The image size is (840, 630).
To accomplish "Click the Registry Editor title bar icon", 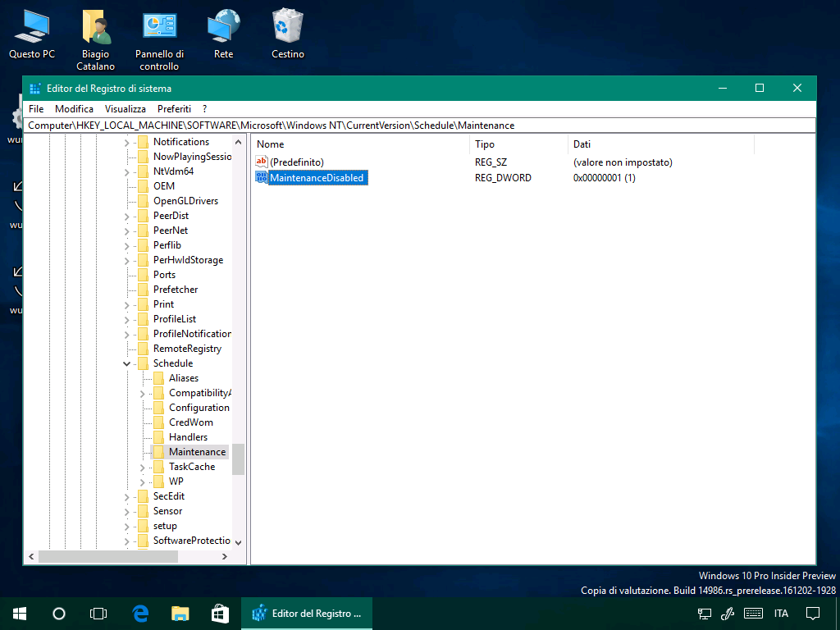I will point(35,89).
